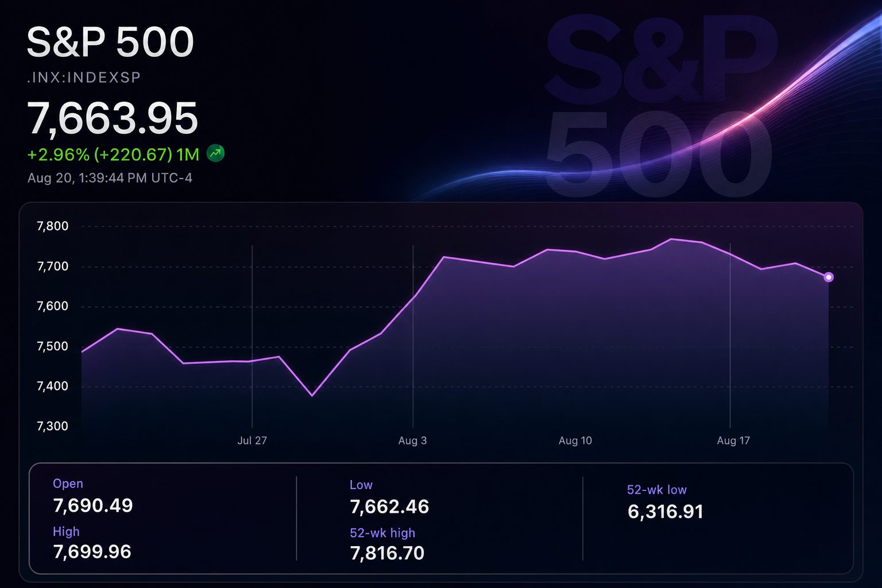This screenshot has height=588, width=882.
Task: Click the Low stat label
Action: click(x=361, y=485)
